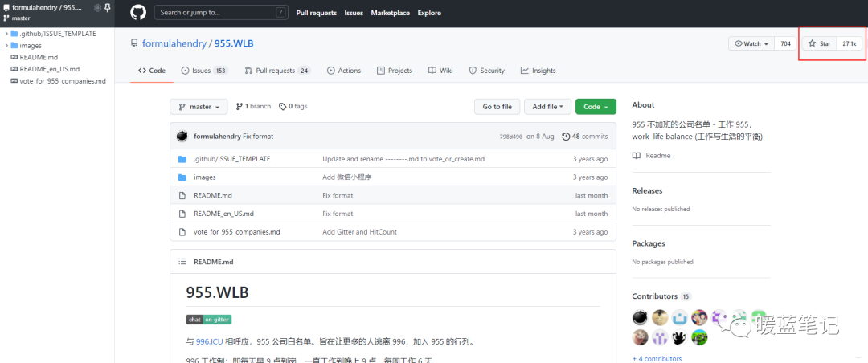Click the book icon next to Readme
This screenshot has height=363, width=868.
(637, 156)
